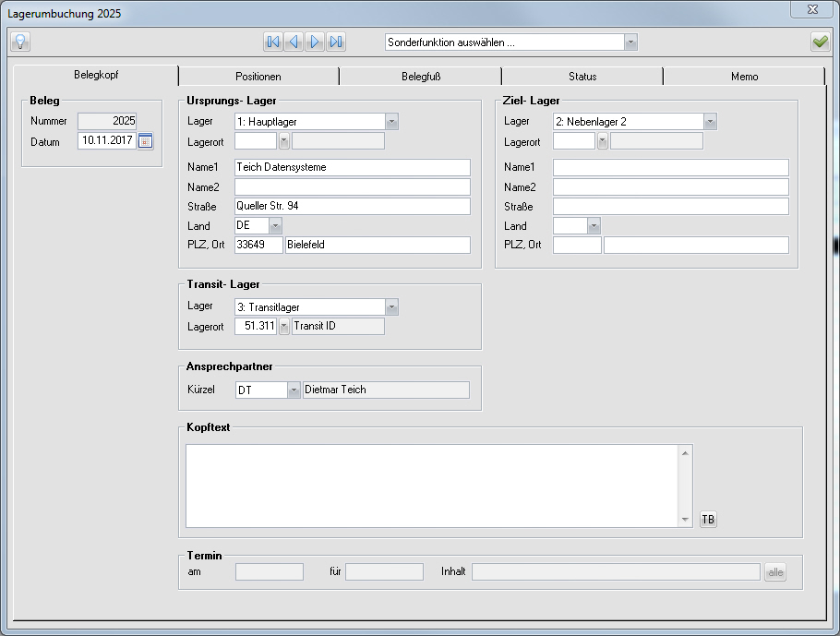Image resolution: width=840 pixels, height=636 pixels.
Task: Click the Ursprungs-Lager Lagerort code field
Action: (256, 141)
